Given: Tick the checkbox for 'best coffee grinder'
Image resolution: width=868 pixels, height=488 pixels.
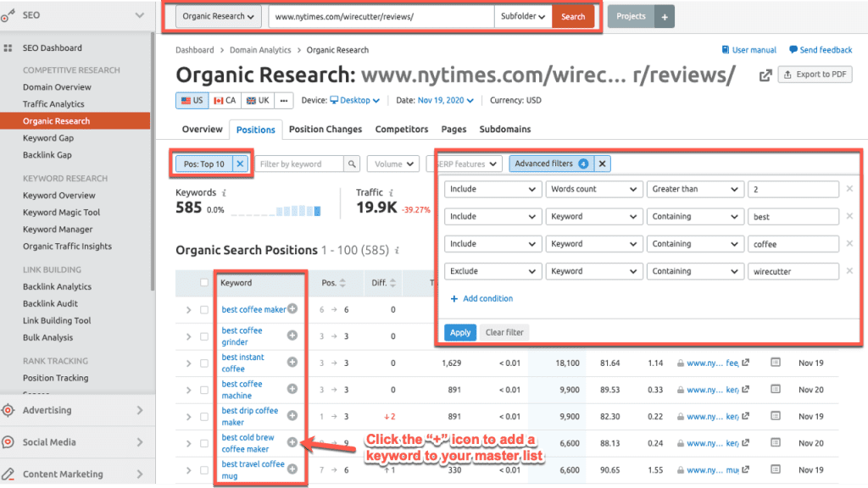Looking at the screenshot, I should pyautogui.click(x=204, y=336).
